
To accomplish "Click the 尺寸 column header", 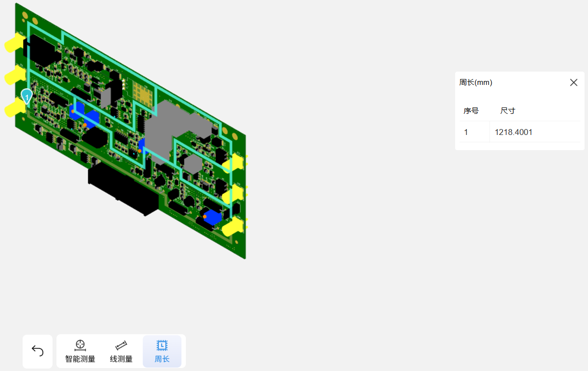I will coord(508,111).
